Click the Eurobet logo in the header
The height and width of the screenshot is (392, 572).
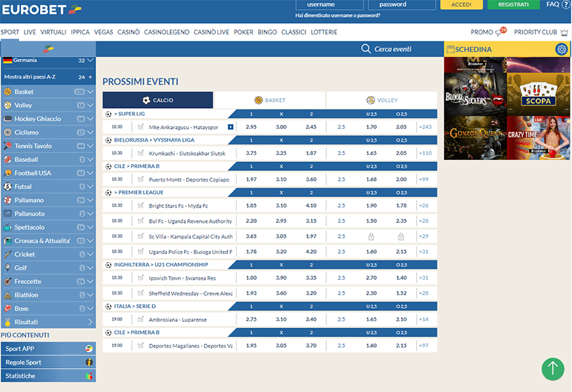click(x=41, y=10)
